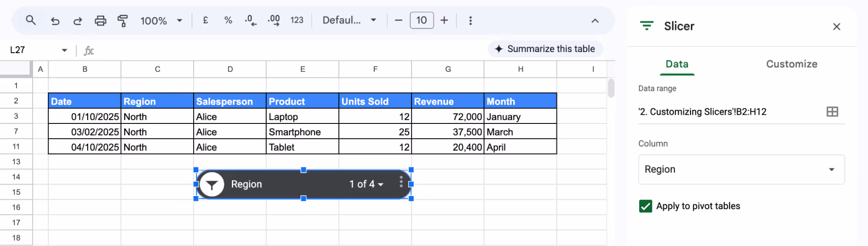Close the Slicer side panel
This screenshot has height=246, width=868.
pyautogui.click(x=836, y=27)
